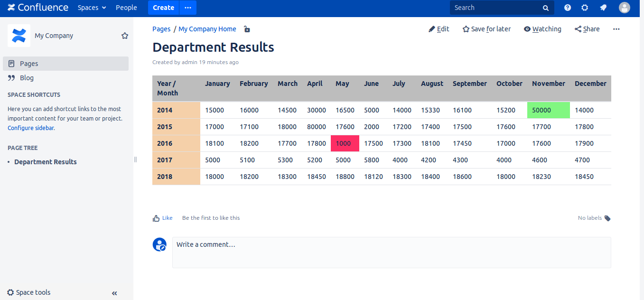The width and height of the screenshot is (644, 300).
Task: Click the notifications icon in header
Action: click(603, 8)
